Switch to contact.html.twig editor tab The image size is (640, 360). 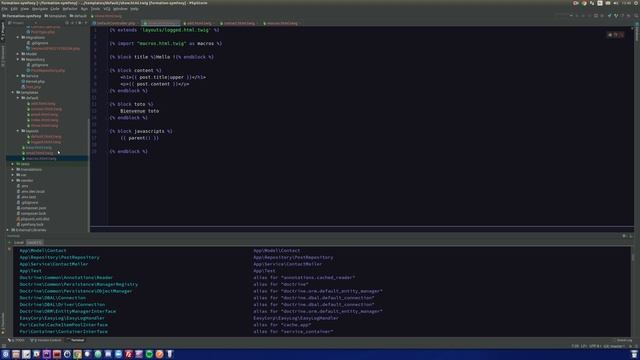[x=238, y=23]
